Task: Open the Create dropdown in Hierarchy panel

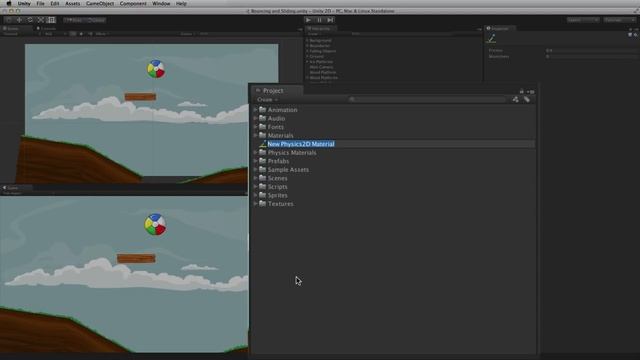Action: (x=314, y=34)
